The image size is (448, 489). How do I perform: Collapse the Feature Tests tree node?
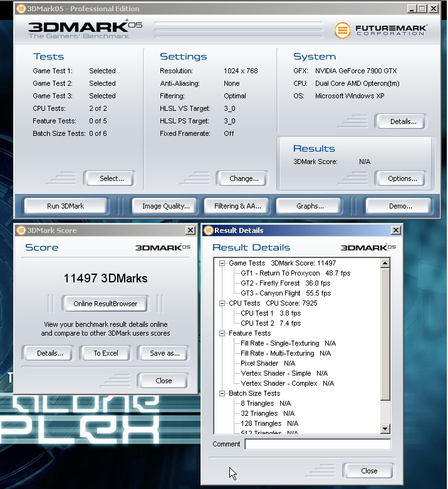pyautogui.click(x=222, y=333)
